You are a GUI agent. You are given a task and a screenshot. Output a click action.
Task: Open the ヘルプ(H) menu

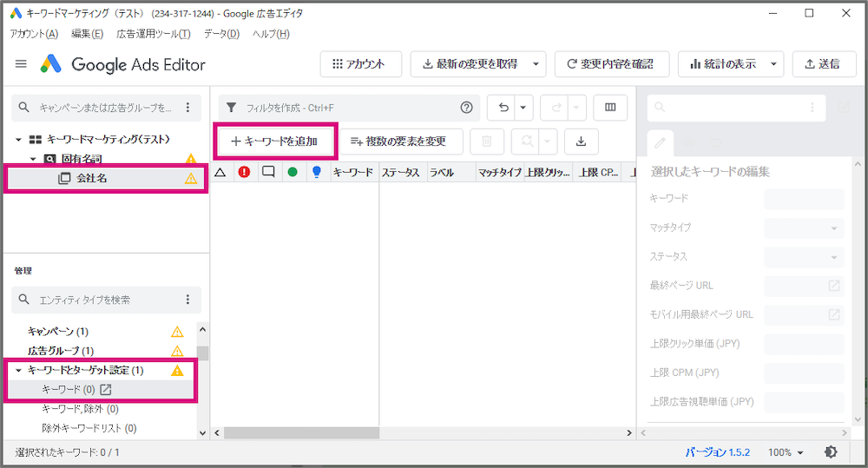271,34
